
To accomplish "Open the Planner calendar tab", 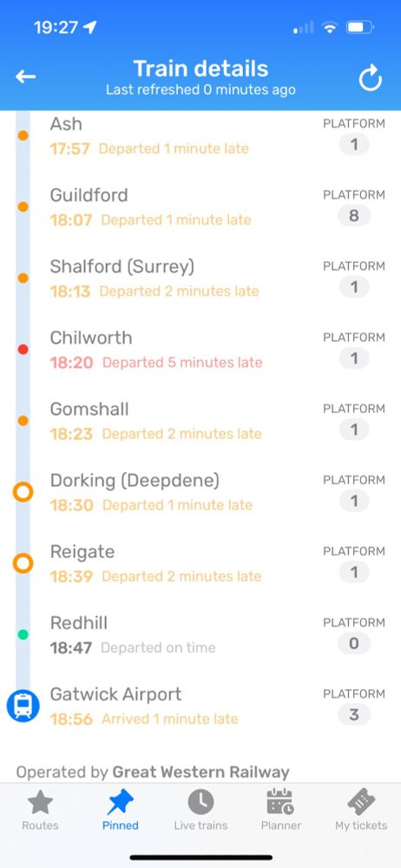I will point(281,810).
